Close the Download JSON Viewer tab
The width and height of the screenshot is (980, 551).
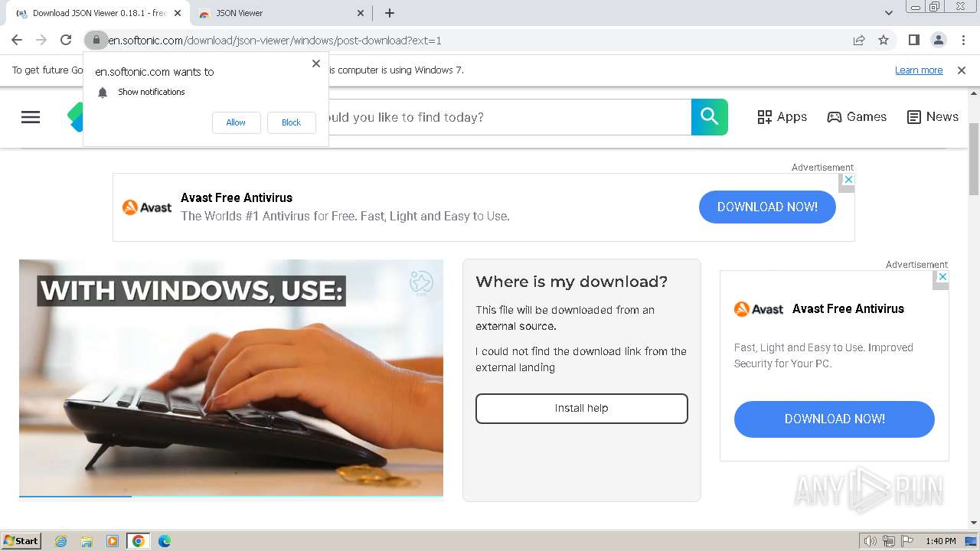tap(178, 13)
